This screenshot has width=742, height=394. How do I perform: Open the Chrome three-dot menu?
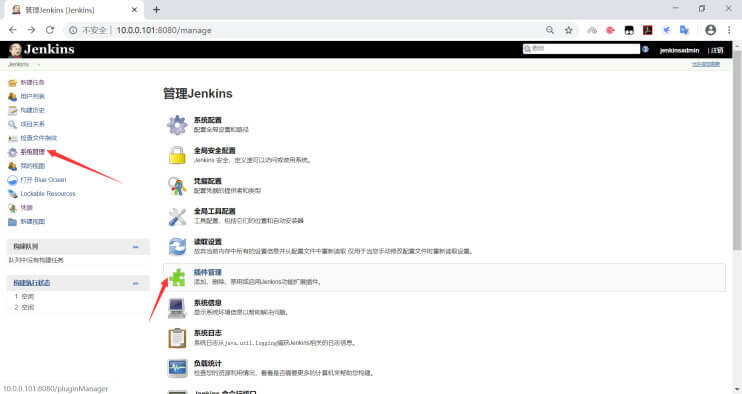point(729,30)
